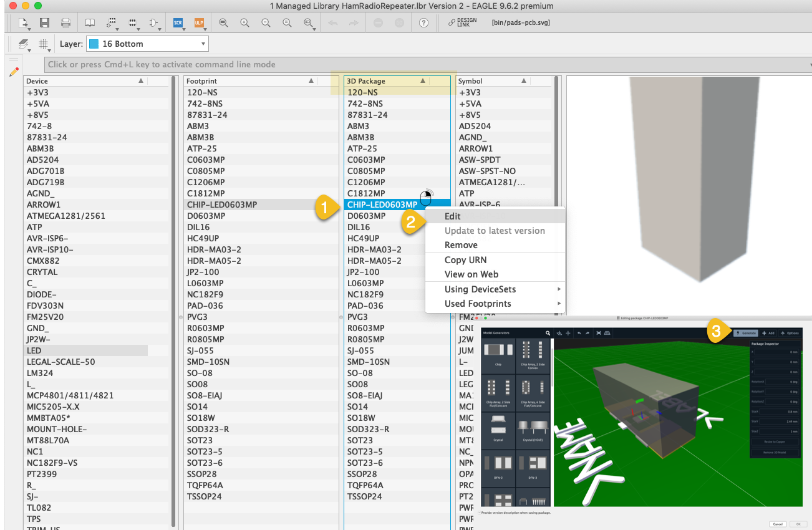Print the current library view

coord(65,22)
